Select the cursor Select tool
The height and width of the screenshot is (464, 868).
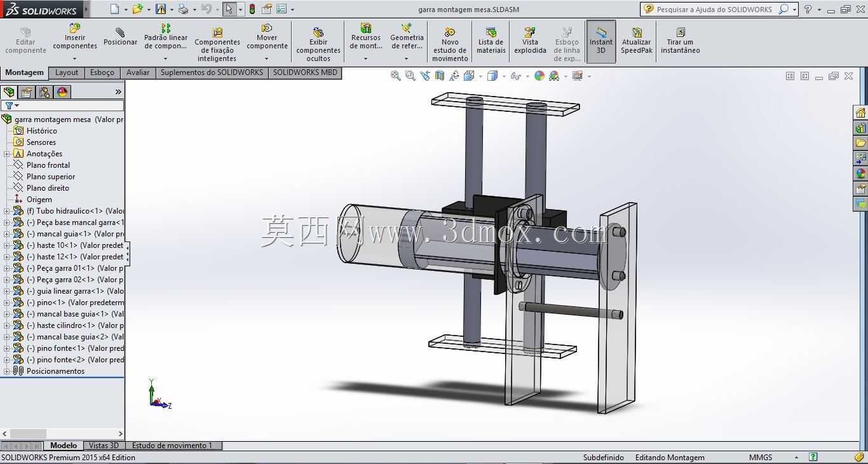[229, 9]
